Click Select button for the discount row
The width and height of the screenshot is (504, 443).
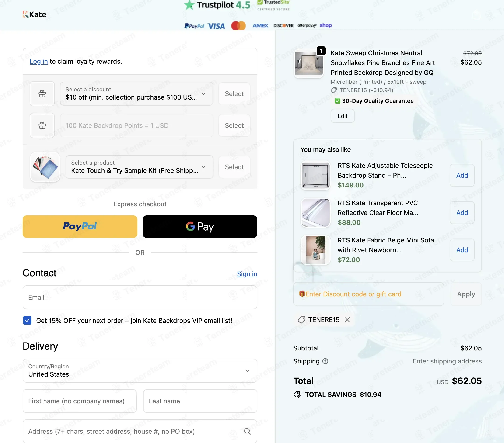coord(234,94)
